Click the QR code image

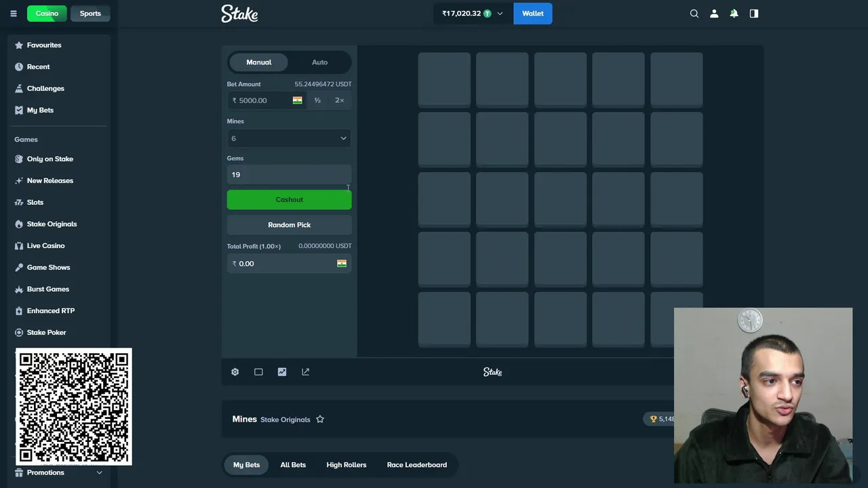tap(73, 407)
